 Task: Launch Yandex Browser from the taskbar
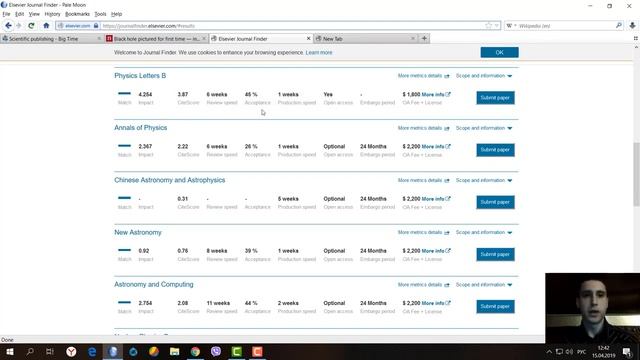[x=71, y=351]
